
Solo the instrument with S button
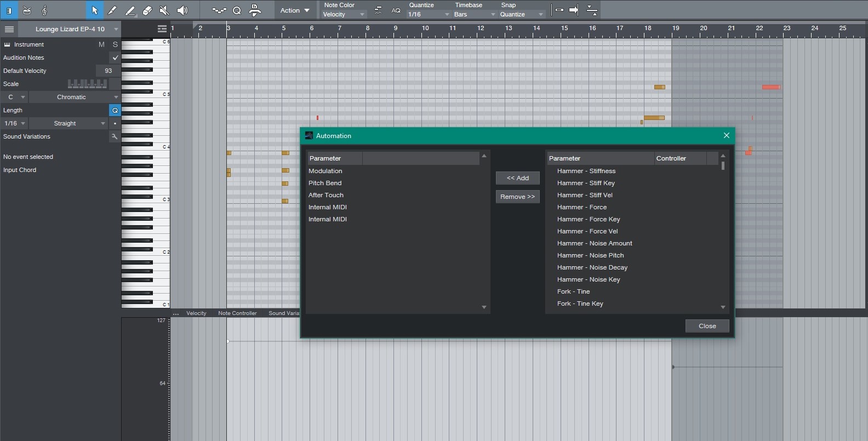[115, 44]
